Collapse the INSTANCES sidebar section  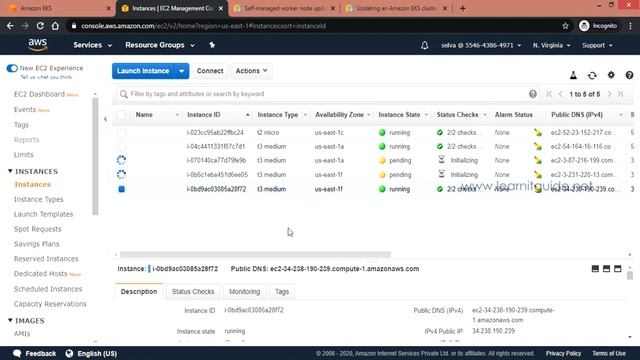(10, 171)
